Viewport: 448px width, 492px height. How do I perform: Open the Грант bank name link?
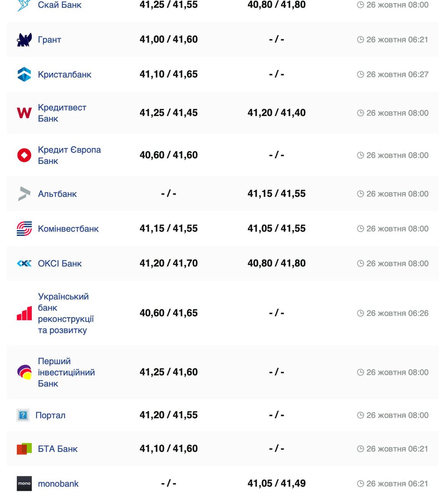tap(50, 40)
